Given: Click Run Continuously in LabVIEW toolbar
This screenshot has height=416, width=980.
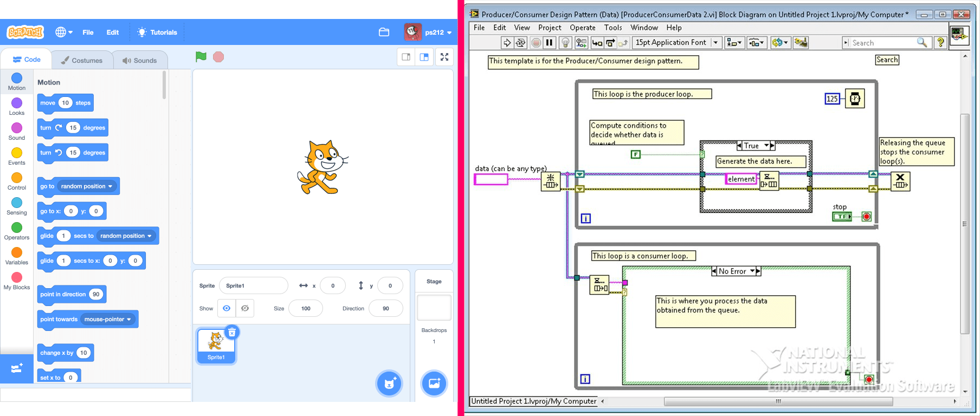Looking at the screenshot, I should pyautogui.click(x=520, y=43).
